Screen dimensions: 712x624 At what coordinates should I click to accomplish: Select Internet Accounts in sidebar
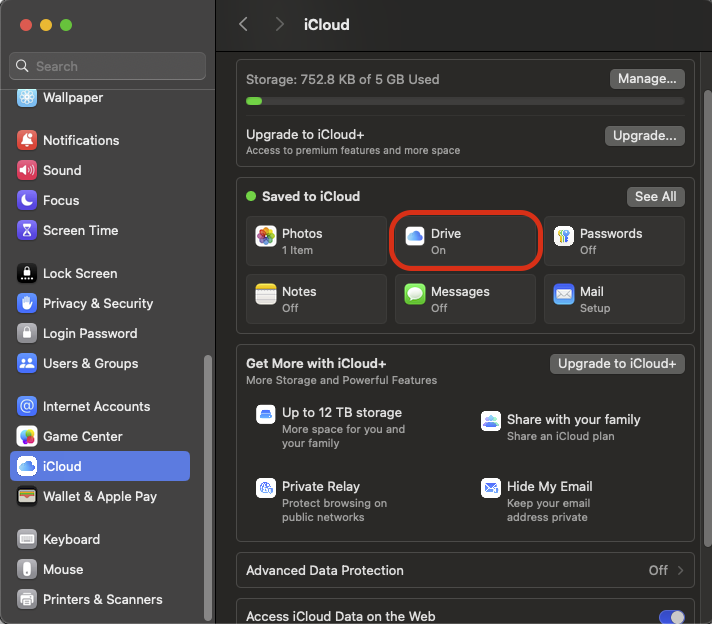tap(100, 406)
